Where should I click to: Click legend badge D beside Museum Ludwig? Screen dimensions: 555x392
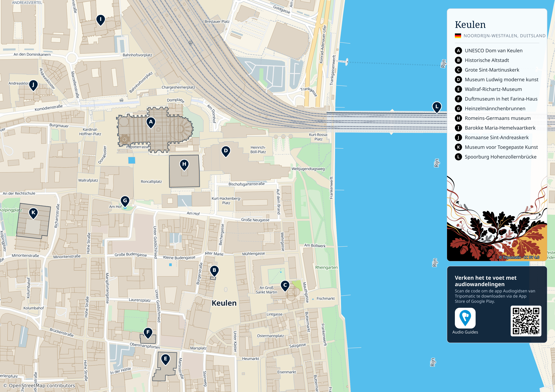(x=458, y=80)
